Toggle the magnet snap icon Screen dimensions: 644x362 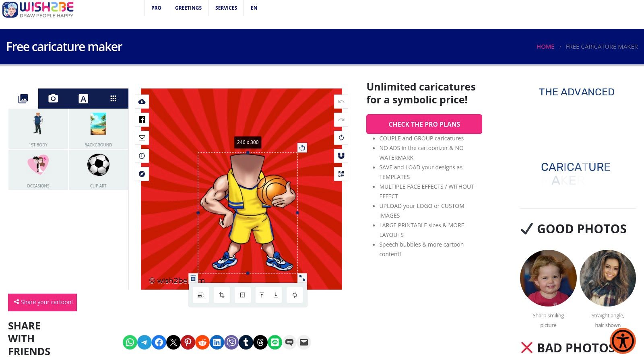coord(341,156)
